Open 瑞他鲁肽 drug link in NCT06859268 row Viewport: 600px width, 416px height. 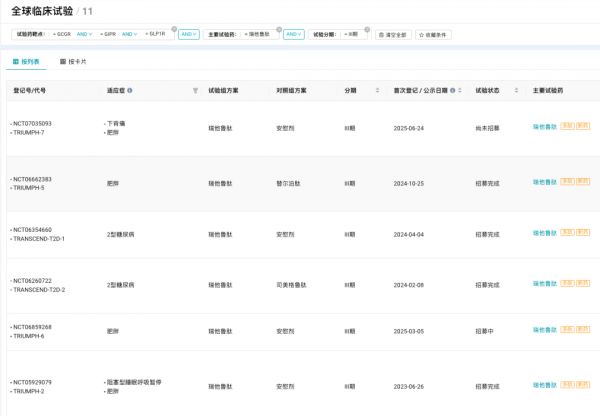(544, 331)
